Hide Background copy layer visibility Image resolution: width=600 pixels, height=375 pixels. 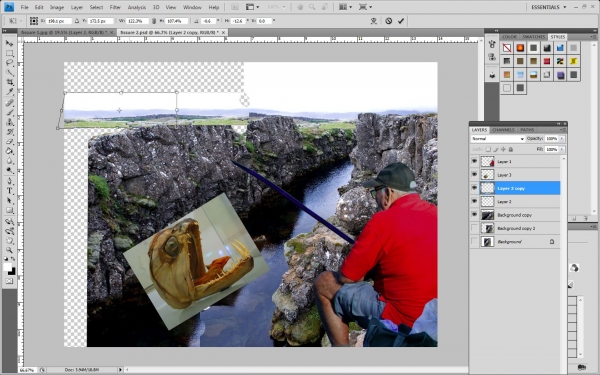(x=474, y=215)
